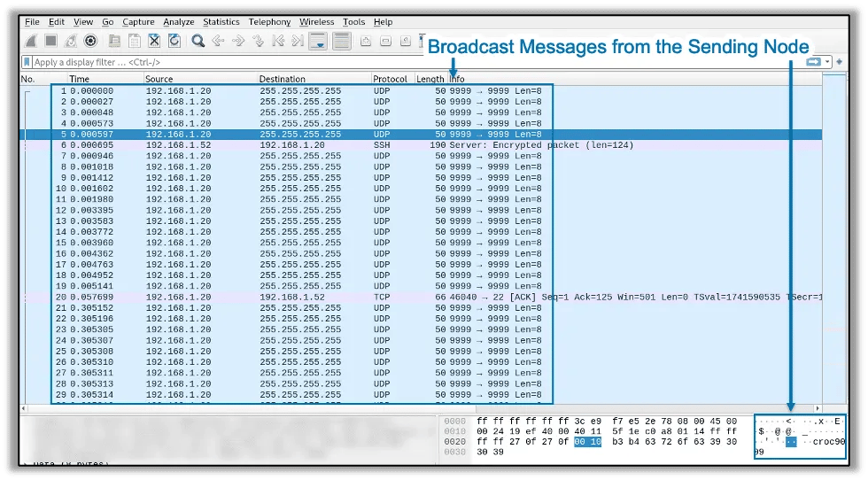The image size is (868, 480).
Task: Reload the capture file
Action: 174,41
